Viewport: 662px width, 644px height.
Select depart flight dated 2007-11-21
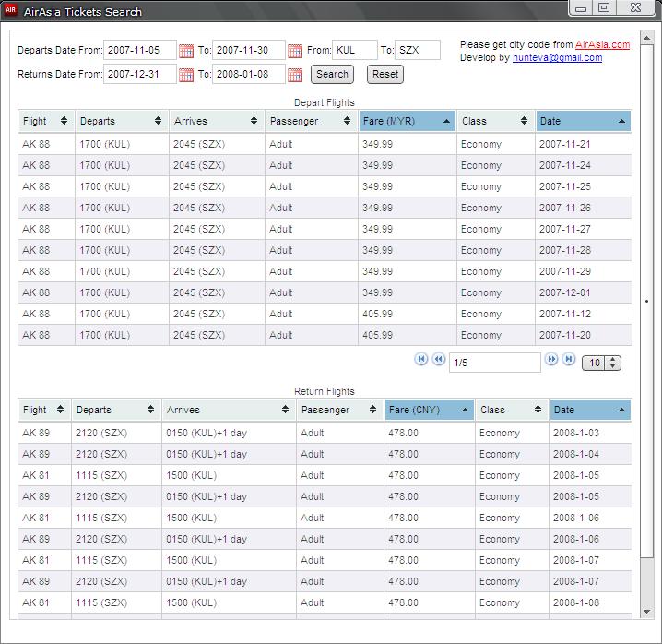click(325, 144)
